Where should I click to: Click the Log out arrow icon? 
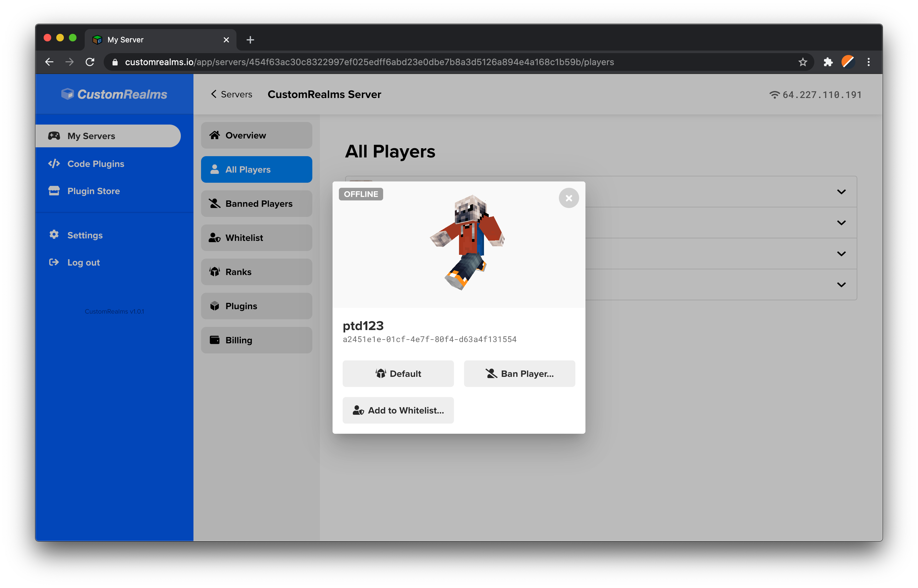click(54, 262)
